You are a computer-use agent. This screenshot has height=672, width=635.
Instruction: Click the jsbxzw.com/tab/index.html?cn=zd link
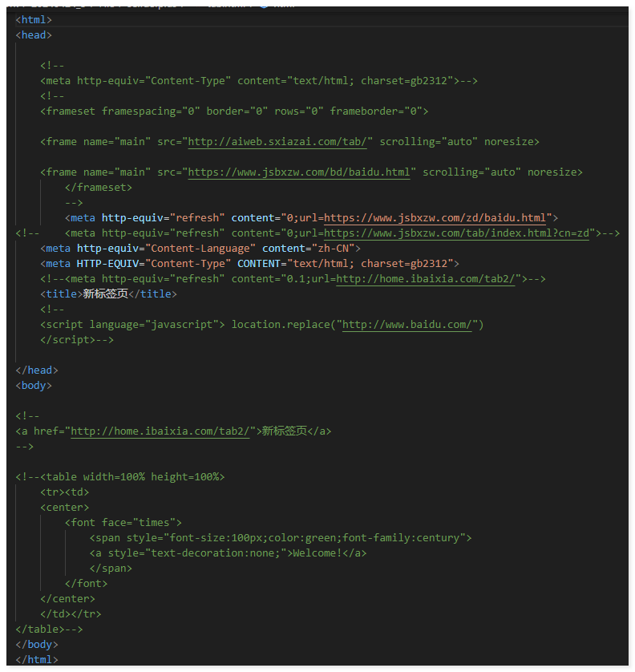[456, 233]
